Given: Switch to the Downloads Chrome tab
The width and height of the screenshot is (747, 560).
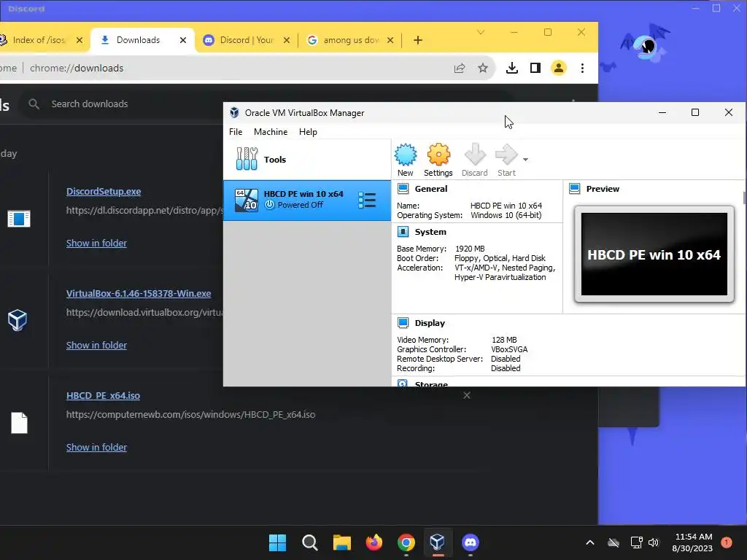Looking at the screenshot, I should (x=138, y=40).
